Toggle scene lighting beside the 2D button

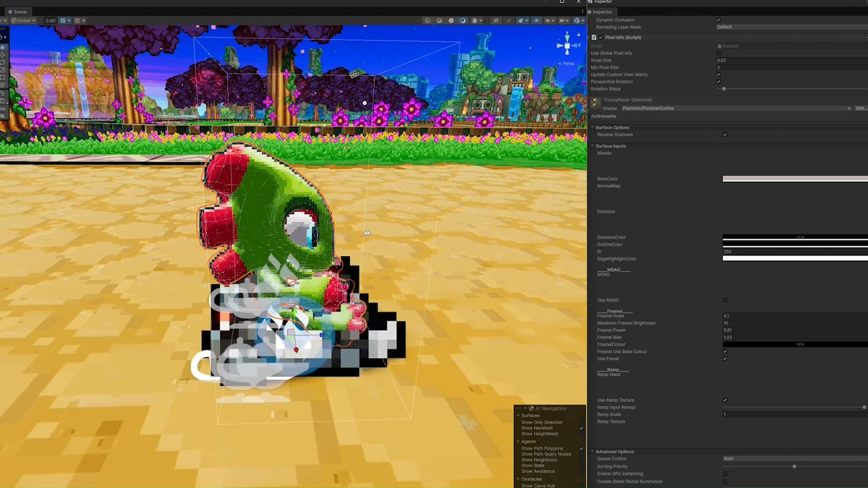509,20
